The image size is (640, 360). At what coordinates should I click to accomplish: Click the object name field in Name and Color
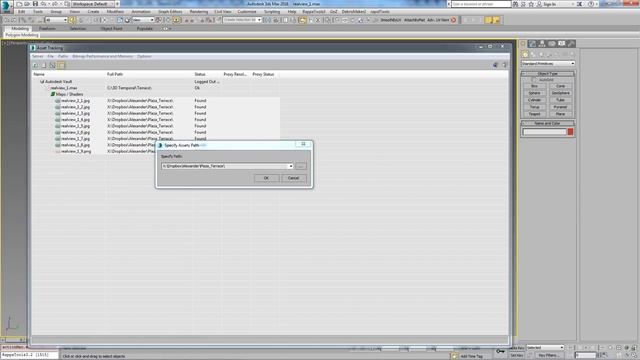[544, 132]
